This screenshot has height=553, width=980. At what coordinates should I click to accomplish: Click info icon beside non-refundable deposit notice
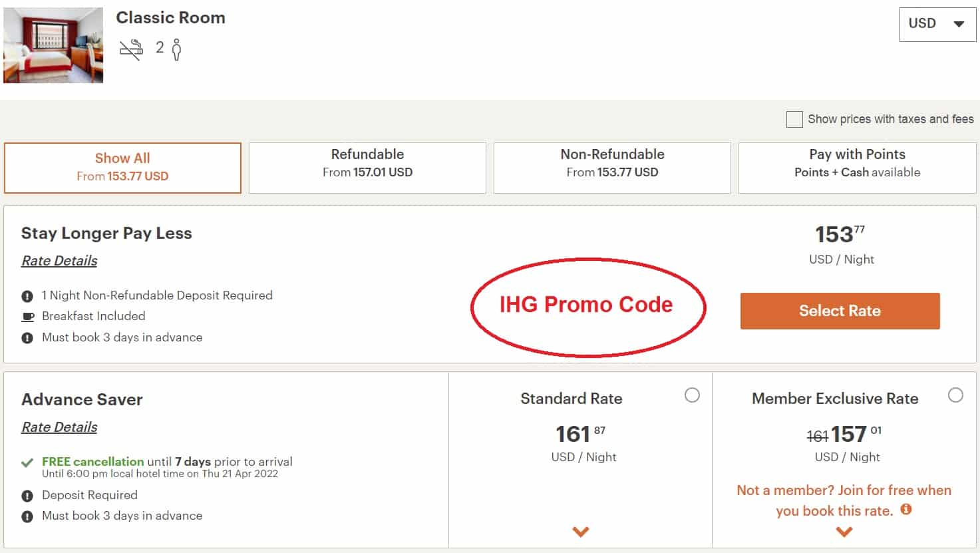[27, 295]
